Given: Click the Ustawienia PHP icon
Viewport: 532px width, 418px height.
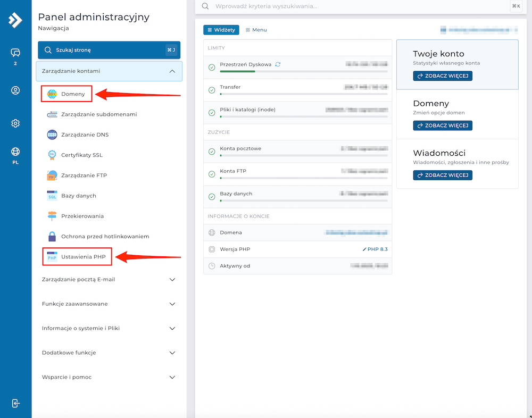Looking at the screenshot, I should [52, 257].
